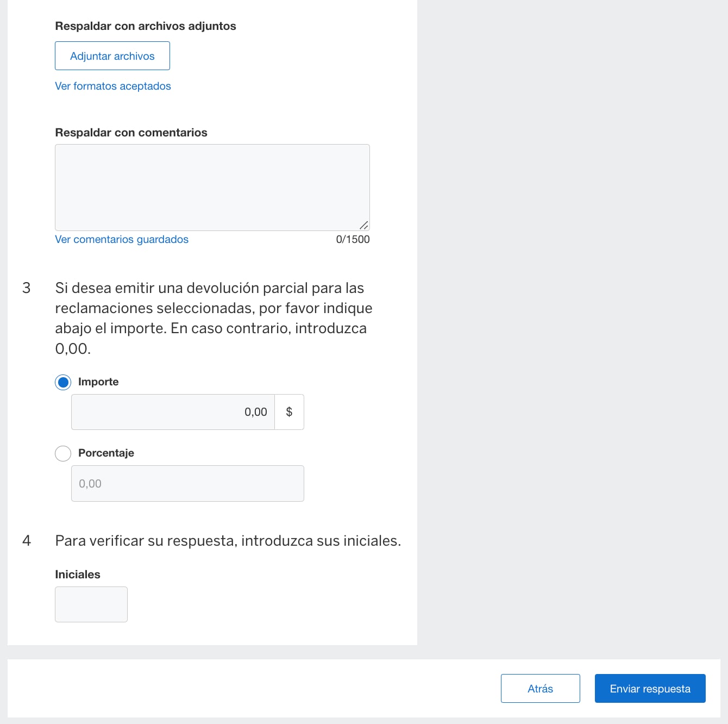Open Ver comentarios guardados link

(x=121, y=239)
